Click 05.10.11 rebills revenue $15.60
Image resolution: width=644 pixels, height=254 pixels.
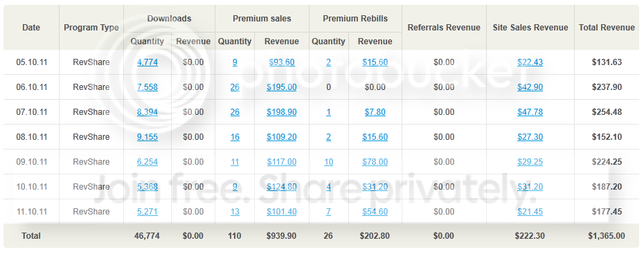375,62
